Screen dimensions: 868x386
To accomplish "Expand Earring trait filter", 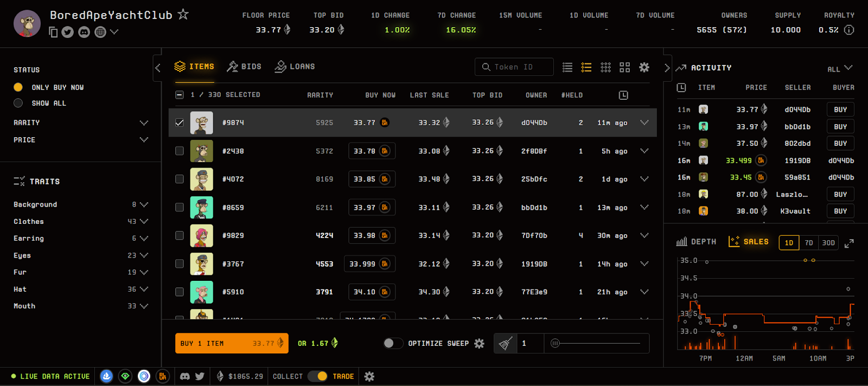I will (144, 238).
